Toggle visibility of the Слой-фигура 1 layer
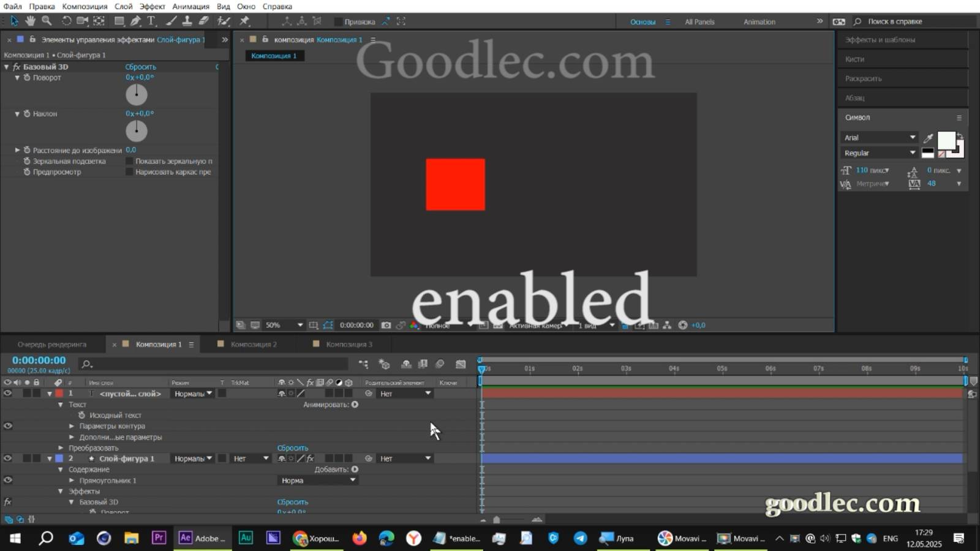Image resolution: width=980 pixels, height=551 pixels. tap(7, 458)
